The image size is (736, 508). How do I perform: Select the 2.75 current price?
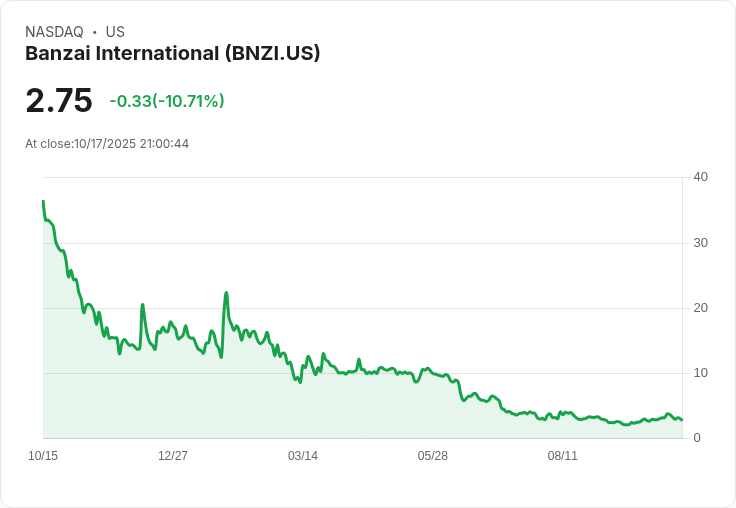[59, 100]
